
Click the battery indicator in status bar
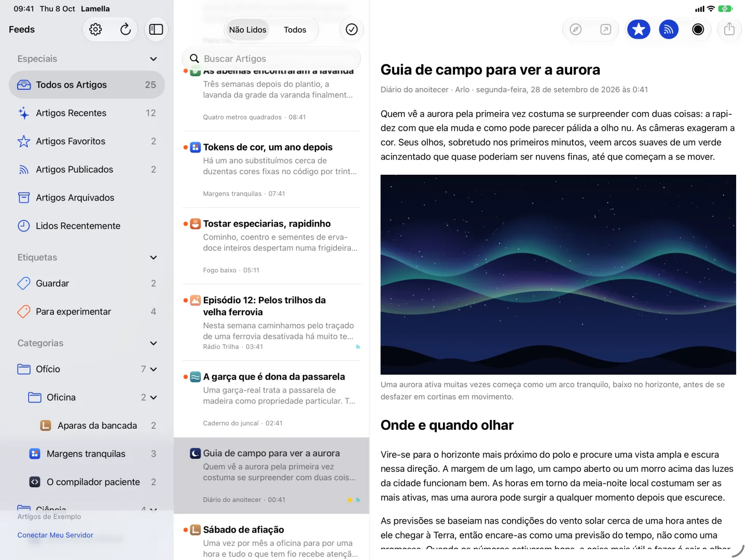click(x=725, y=9)
